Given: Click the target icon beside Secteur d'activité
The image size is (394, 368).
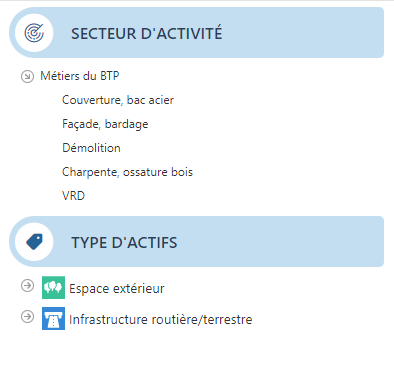Looking at the screenshot, I should click(x=34, y=33).
